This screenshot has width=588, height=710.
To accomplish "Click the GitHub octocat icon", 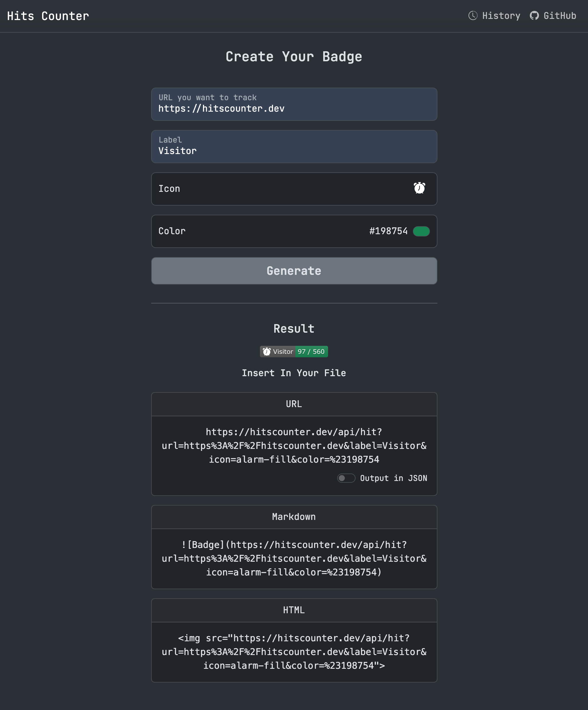I will coord(535,15).
